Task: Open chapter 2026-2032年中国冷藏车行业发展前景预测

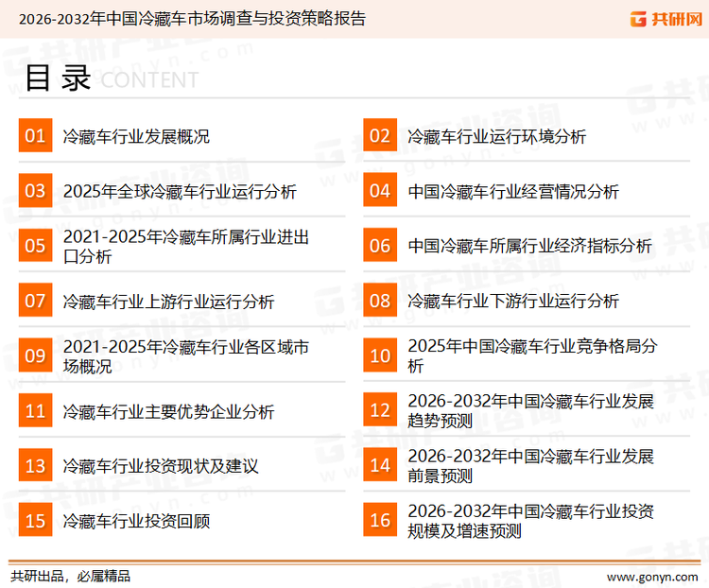Action: [531, 466]
